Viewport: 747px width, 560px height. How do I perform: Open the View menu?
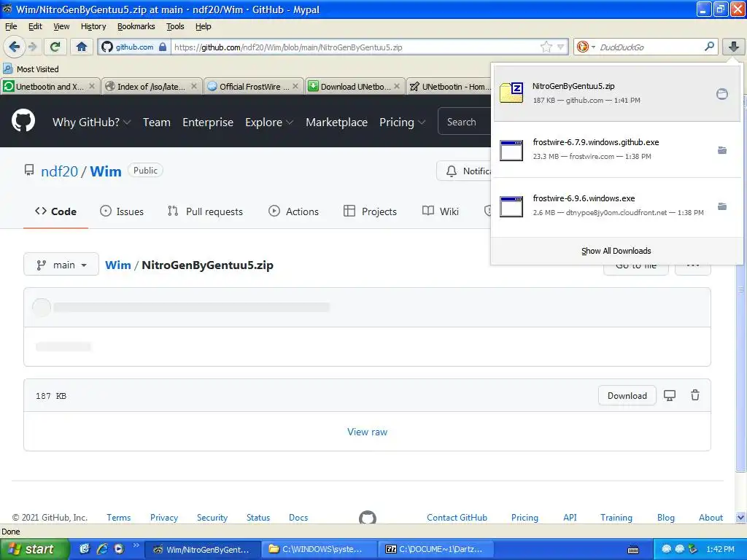(x=61, y=26)
